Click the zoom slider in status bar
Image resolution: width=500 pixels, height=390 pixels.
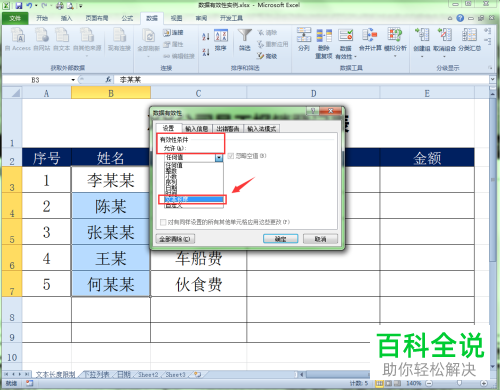[x=459, y=383]
